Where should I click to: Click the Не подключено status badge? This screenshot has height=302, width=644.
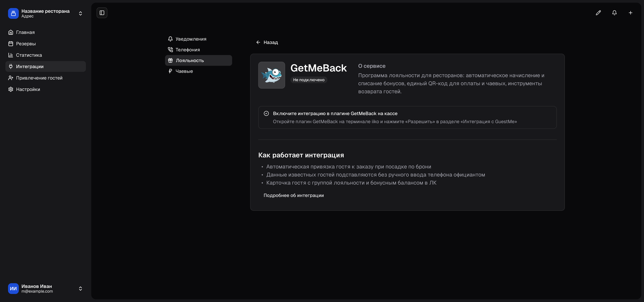[309, 80]
